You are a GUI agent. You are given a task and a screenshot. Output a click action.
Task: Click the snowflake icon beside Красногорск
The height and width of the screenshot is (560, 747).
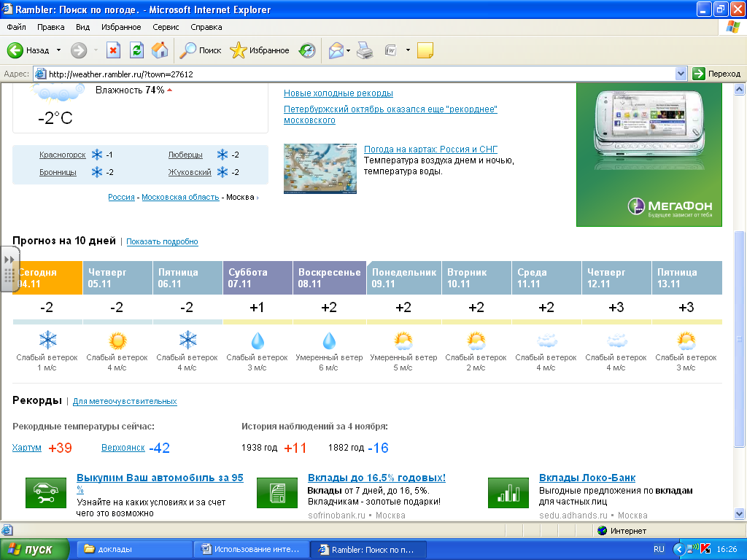pos(97,155)
